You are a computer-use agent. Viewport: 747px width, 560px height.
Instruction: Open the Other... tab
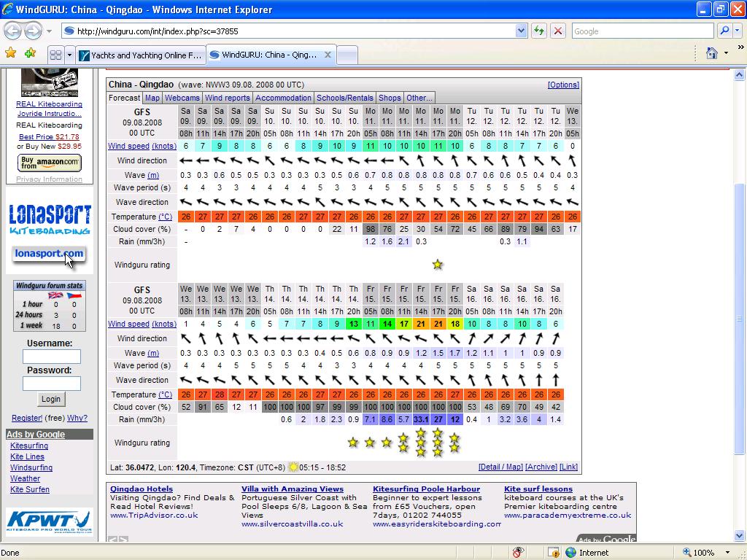click(419, 98)
